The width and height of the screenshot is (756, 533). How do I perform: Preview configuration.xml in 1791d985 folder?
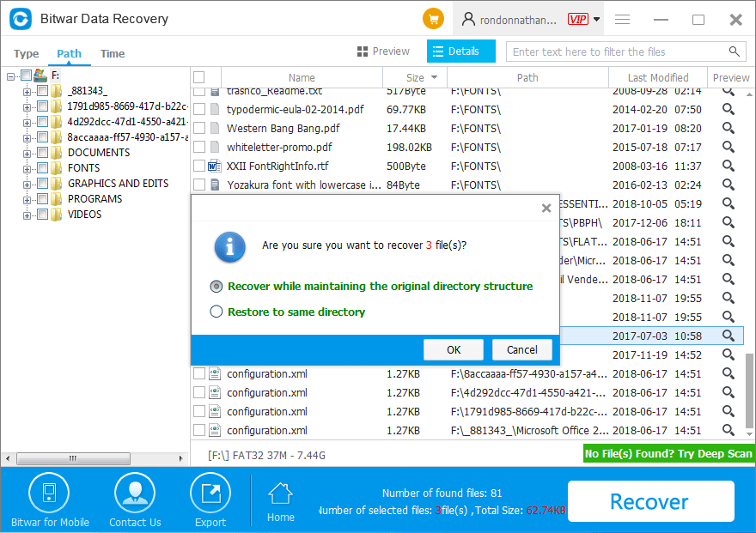click(x=728, y=411)
